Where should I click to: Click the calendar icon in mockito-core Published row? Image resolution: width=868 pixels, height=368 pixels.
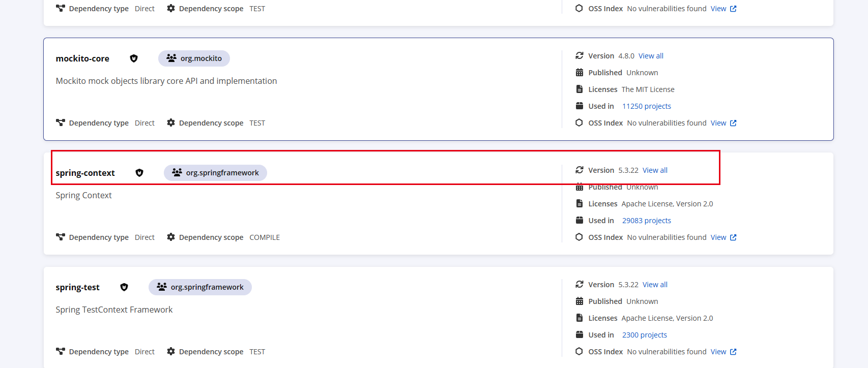pyautogui.click(x=579, y=72)
